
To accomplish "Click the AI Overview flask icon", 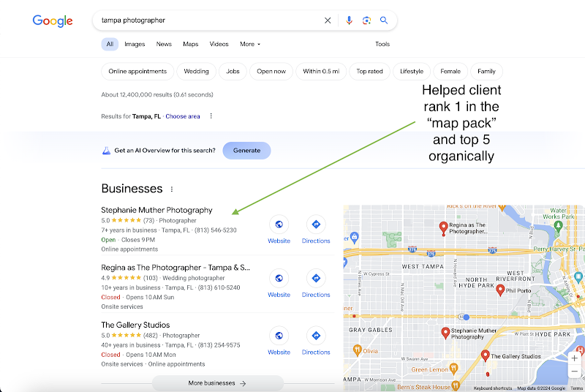I will pos(106,151).
